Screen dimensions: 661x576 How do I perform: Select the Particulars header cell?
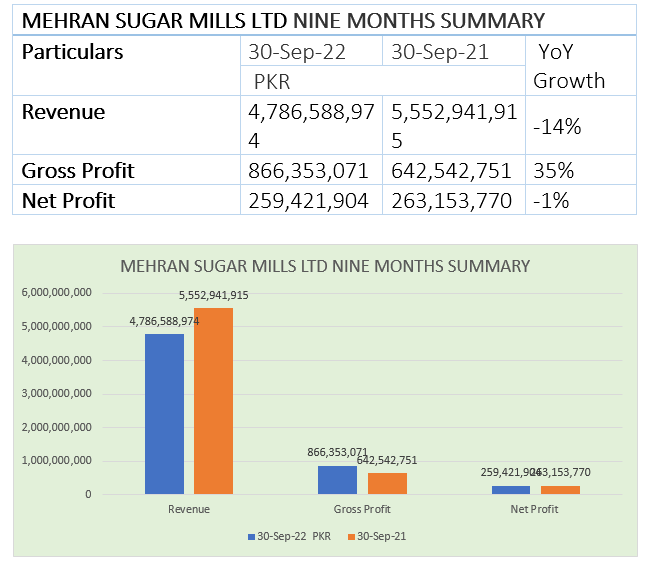pyautogui.click(x=126, y=65)
